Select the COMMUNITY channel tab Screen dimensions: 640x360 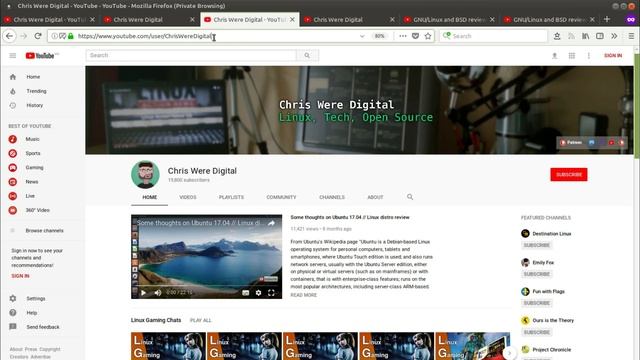click(x=281, y=197)
